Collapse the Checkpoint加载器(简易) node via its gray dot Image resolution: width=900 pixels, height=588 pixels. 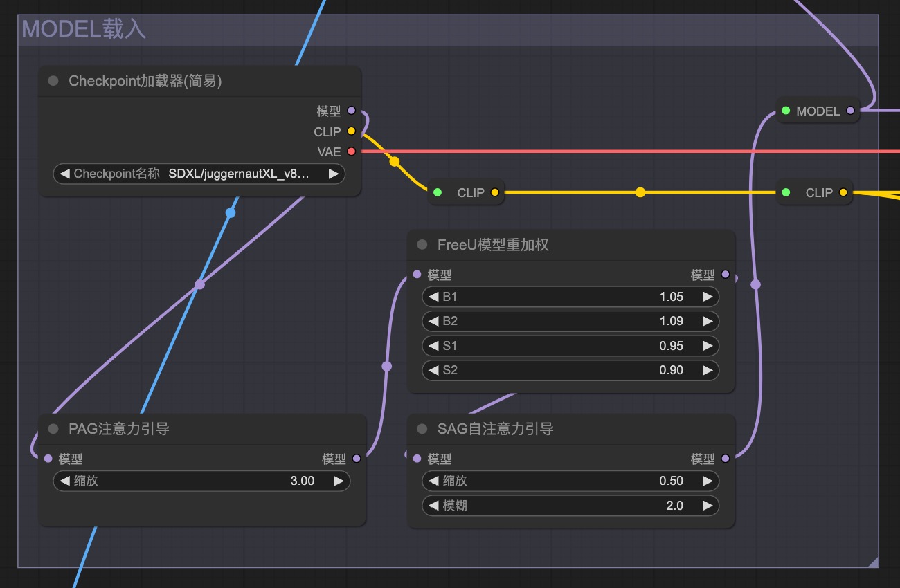[x=53, y=81]
